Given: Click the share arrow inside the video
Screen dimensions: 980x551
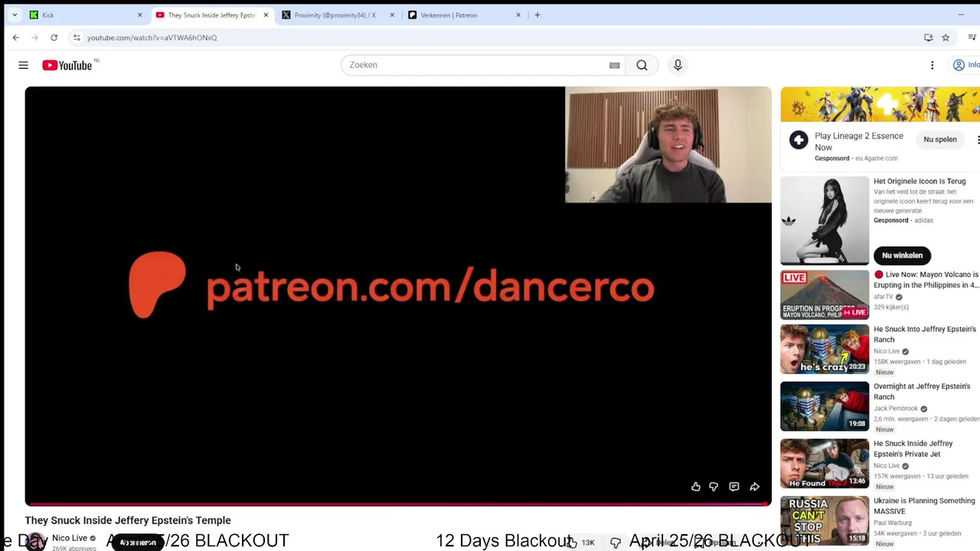Looking at the screenshot, I should point(755,487).
